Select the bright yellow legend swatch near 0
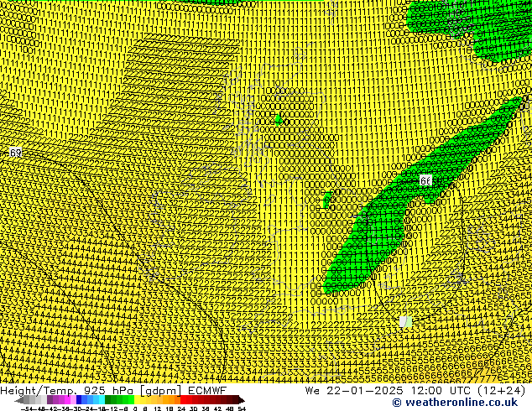 [x=137, y=399]
